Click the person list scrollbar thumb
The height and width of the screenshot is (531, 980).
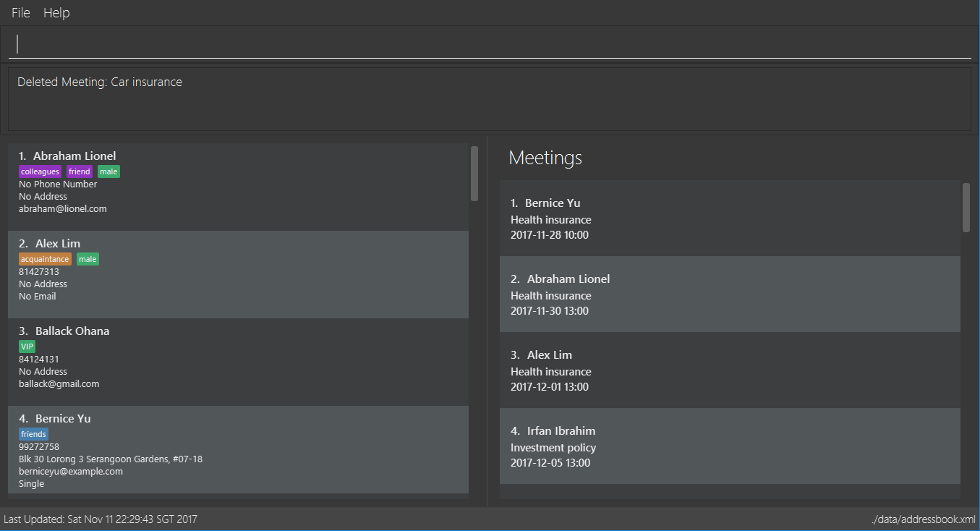coord(474,174)
